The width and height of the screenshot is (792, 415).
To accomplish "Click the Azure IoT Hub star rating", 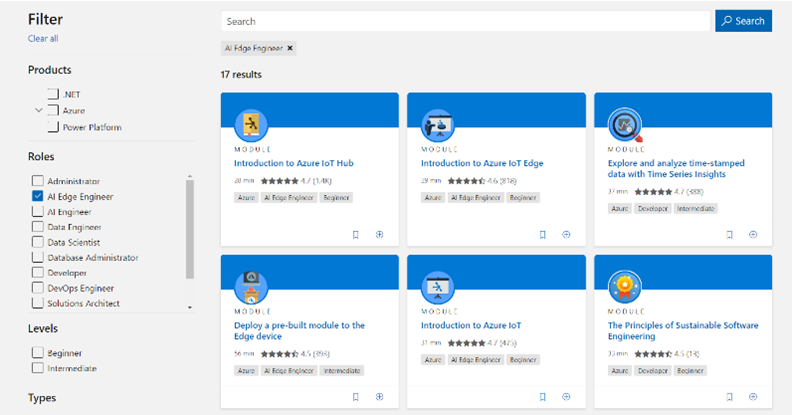I will point(279,181).
